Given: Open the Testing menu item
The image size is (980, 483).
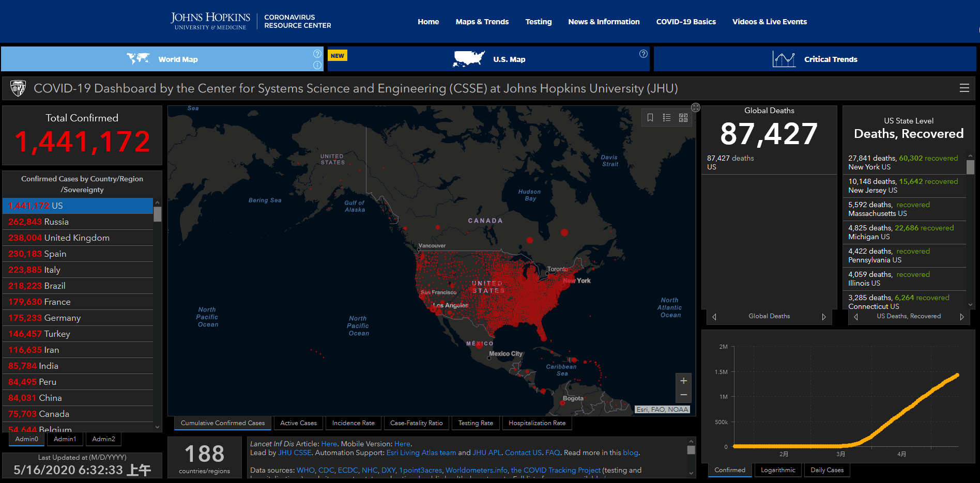Looking at the screenshot, I should click(x=539, y=22).
